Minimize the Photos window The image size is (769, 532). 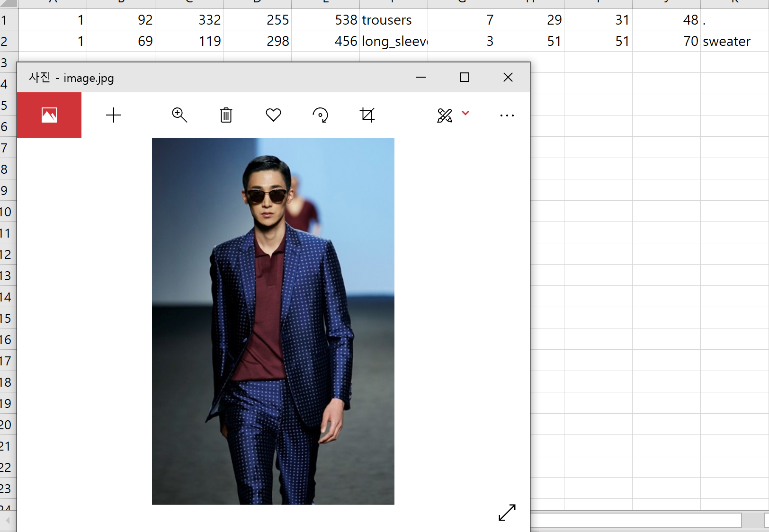click(x=421, y=77)
